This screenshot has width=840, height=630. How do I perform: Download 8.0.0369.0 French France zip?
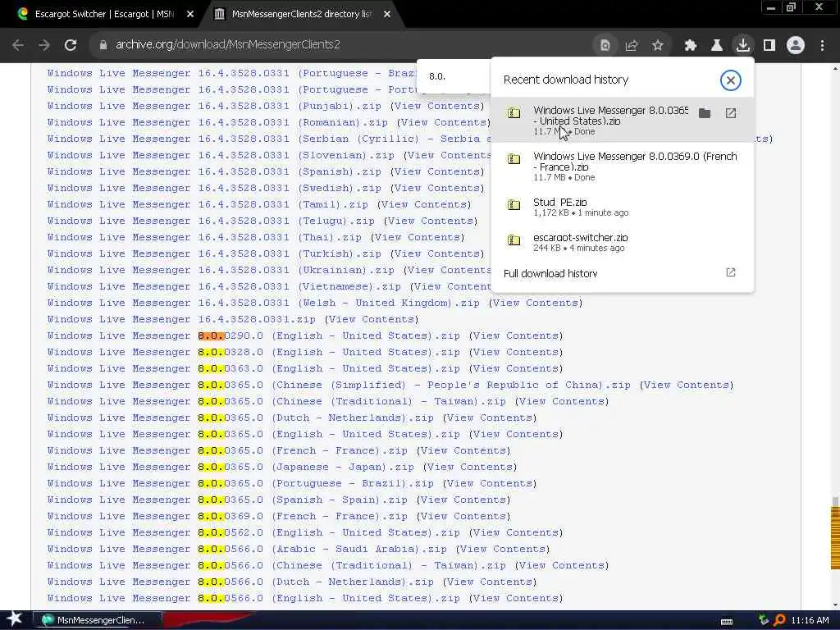coord(227,517)
